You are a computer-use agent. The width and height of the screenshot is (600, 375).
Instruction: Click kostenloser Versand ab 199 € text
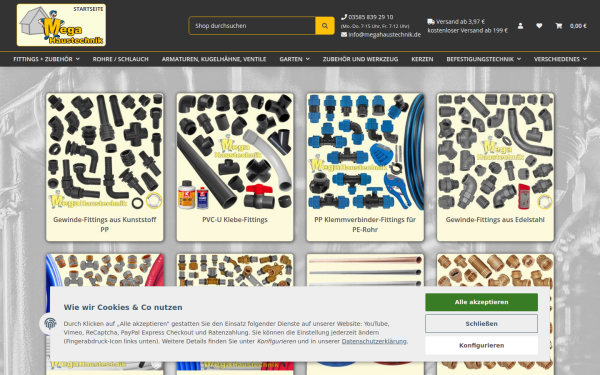468,30
